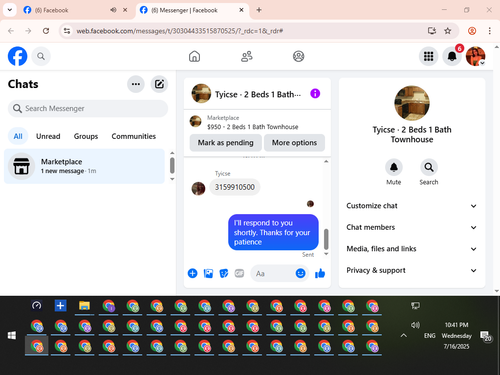This screenshot has width=500, height=375.
Task: Open notifications bell with 6 badge
Action: pos(452,56)
